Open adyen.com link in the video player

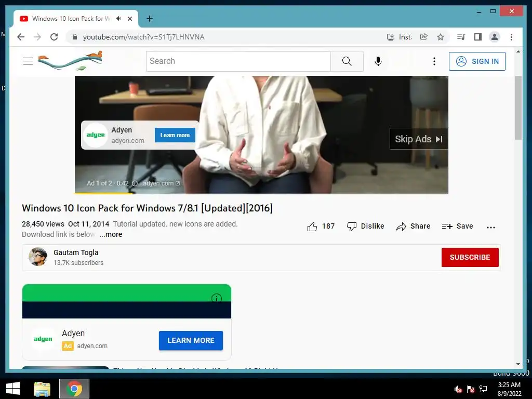click(x=161, y=183)
